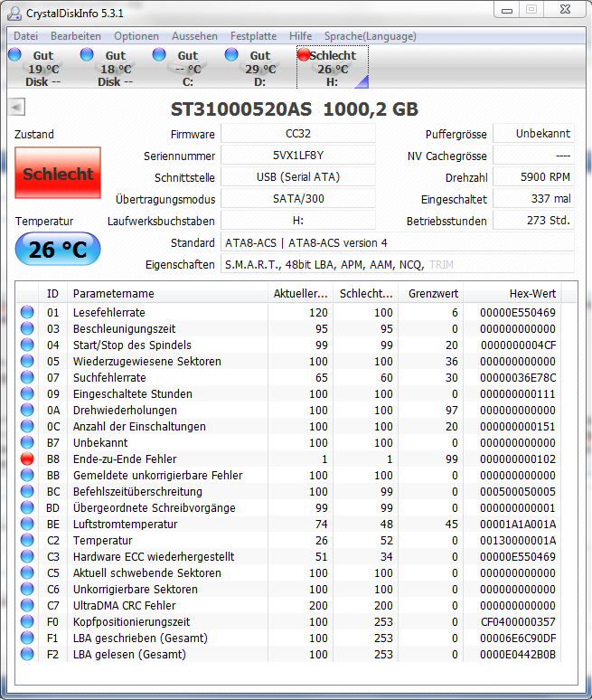Click the blue status dot for LBA gelesen row

[x=27, y=654]
